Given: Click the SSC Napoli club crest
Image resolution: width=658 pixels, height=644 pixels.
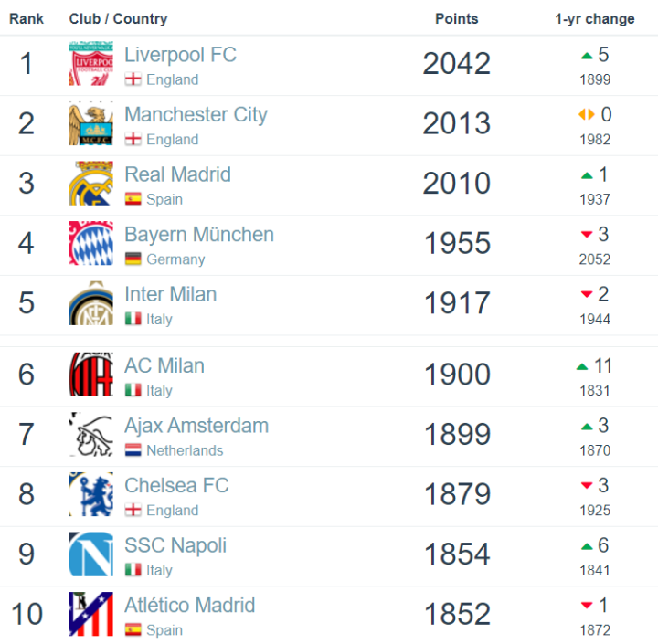Looking at the screenshot, I should click(x=90, y=554).
